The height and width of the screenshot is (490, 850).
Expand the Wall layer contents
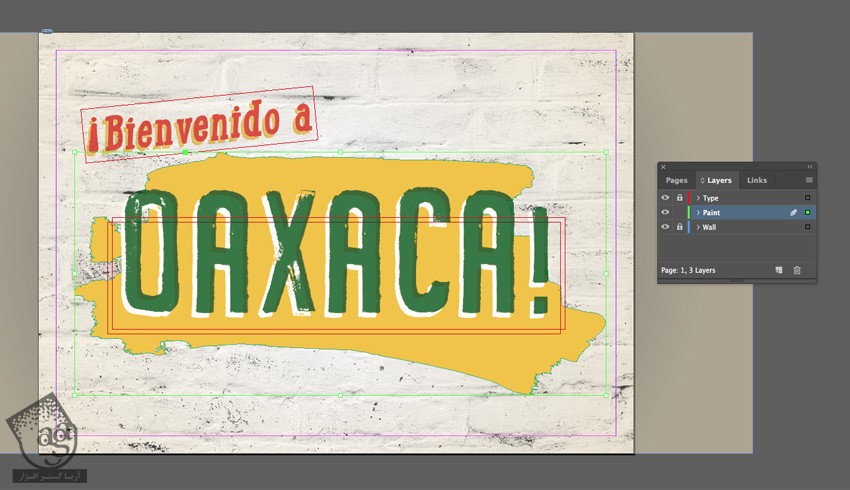tap(698, 227)
